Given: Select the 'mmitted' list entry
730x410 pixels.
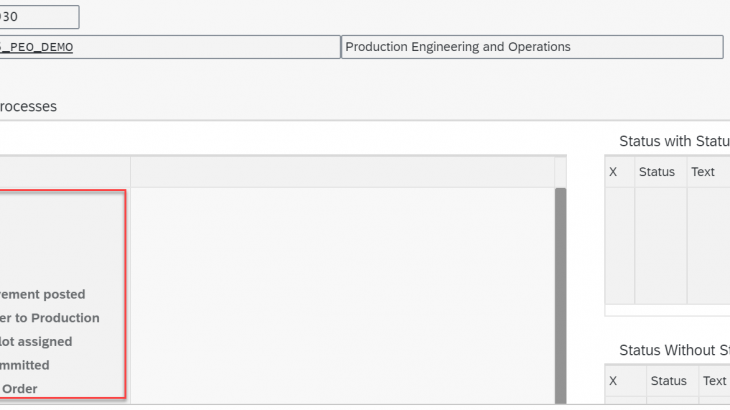Looking at the screenshot, I should click(25, 365).
